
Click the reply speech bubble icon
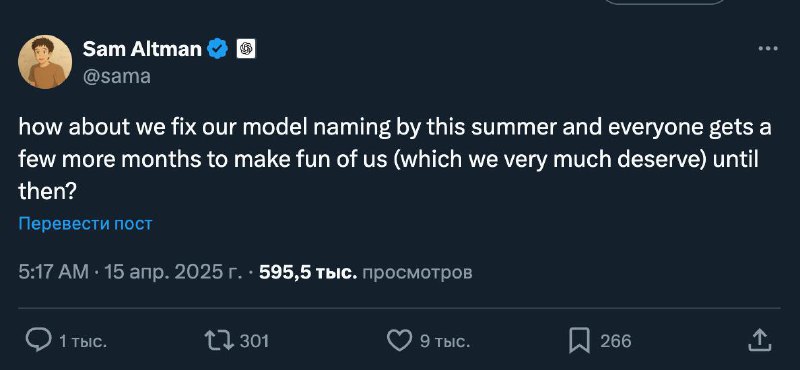click(38, 340)
